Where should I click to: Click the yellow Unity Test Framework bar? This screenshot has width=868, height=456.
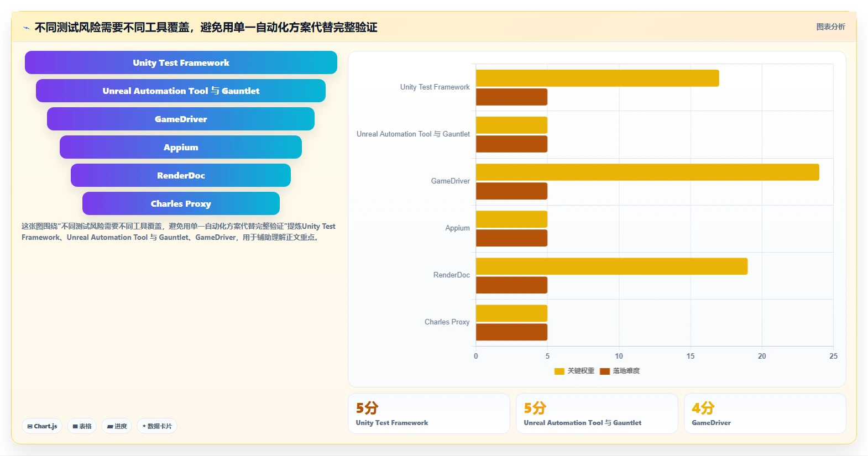point(597,78)
